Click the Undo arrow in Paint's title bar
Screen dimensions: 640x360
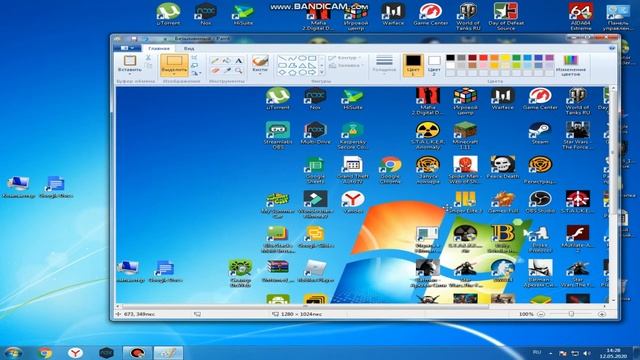pyautogui.click(x=145, y=39)
